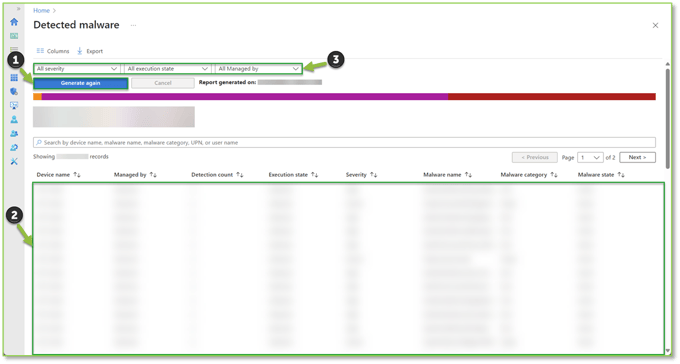Open the Groups icon in sidebar
Image resolution: width=680 pixels, height=364 pixels.
[14, 134]
